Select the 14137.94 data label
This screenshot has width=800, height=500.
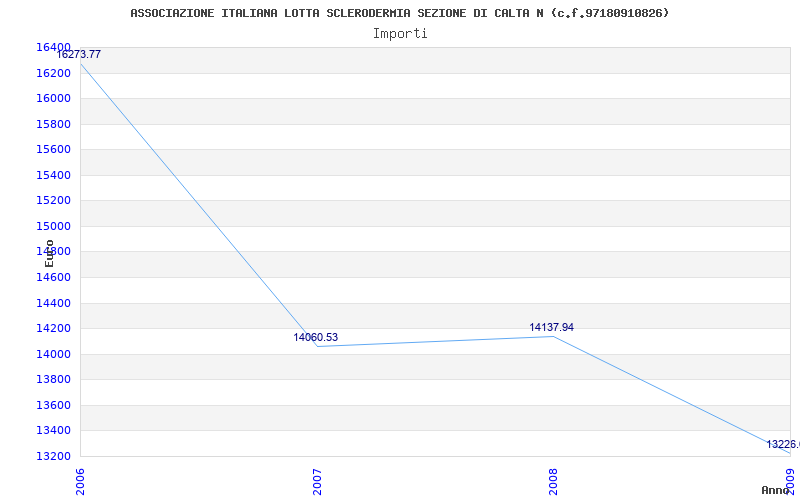pyautogui.click(x=552, y=328)
